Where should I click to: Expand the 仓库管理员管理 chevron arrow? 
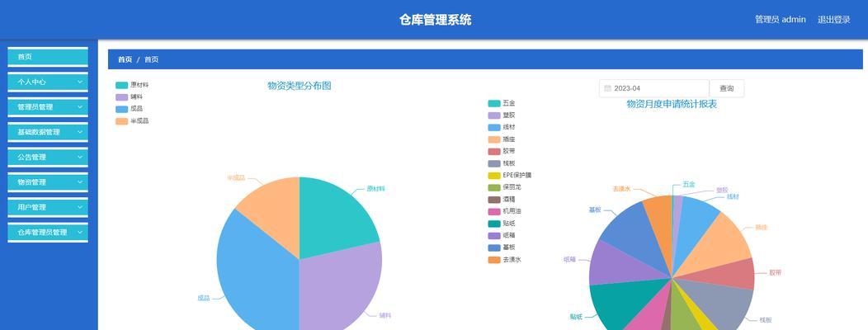pos(80,232)
